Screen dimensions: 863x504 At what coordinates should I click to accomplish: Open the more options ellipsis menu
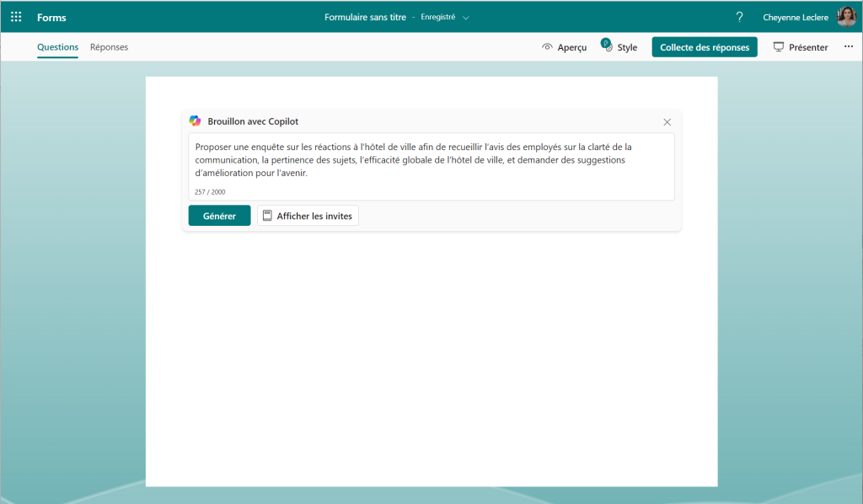click(x=848, y=47)
